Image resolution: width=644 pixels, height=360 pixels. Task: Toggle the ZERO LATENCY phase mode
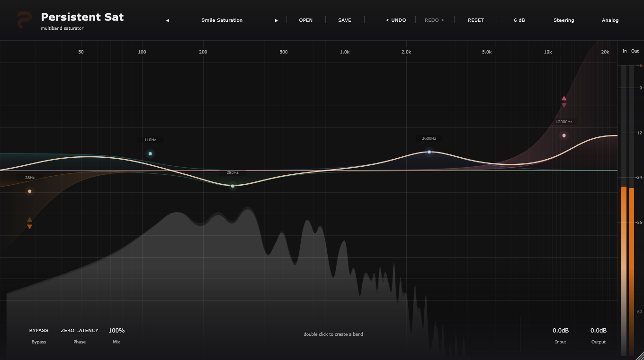[x=80, y=331]
